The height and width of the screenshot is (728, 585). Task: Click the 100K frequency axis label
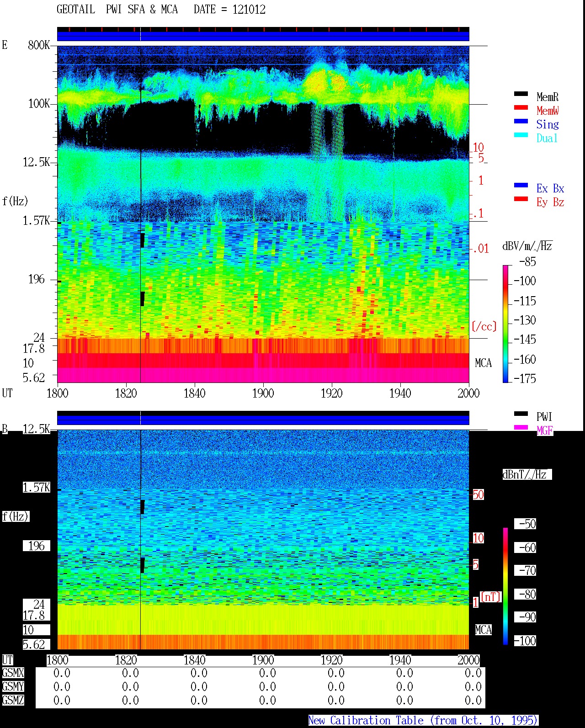tap(39, 103)
